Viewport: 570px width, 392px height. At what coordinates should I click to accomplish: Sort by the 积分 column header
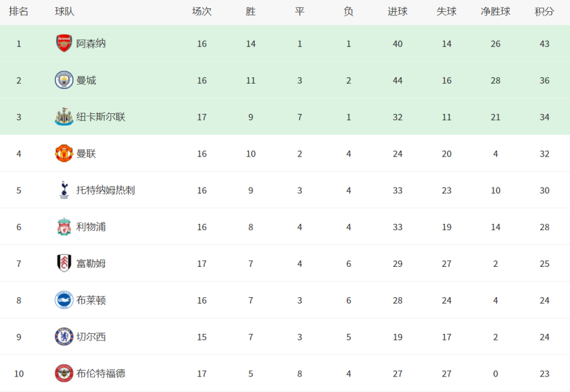tap(544, 12)
